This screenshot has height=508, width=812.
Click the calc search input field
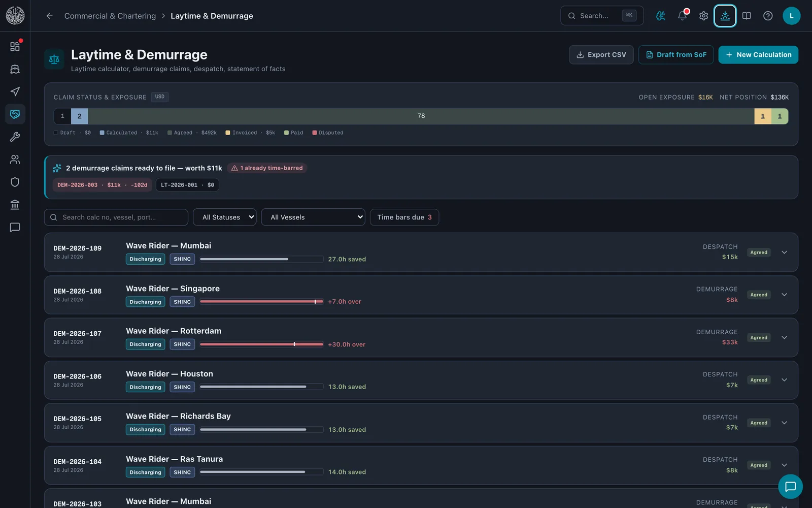[116, 217]
